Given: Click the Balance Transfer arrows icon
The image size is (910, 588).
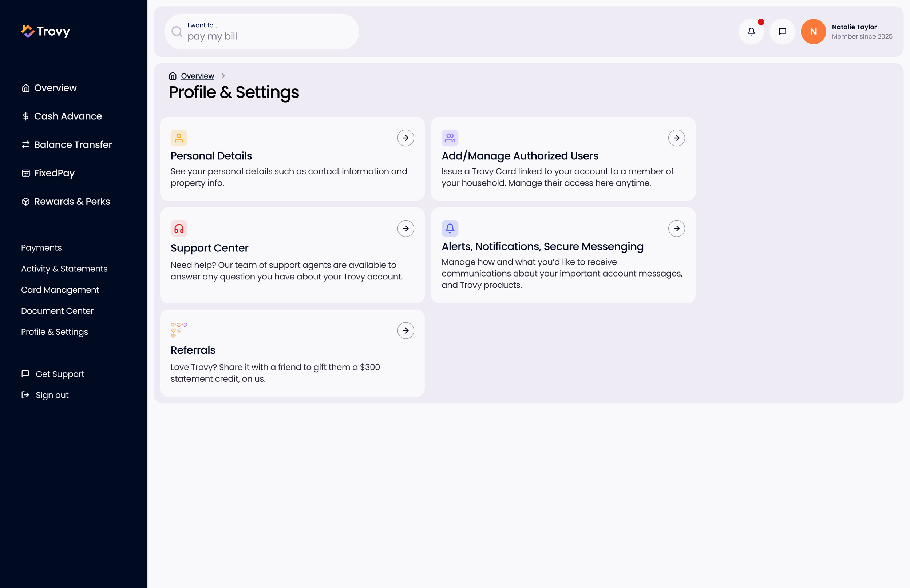Looking at the screenshot, I should pos(25,145).
